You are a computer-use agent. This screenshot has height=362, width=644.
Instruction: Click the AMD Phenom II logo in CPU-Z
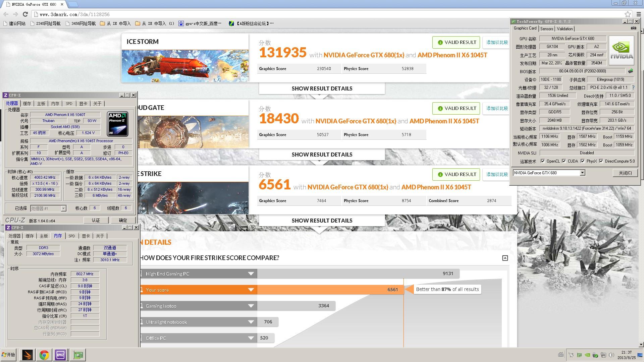(x=118, y=124)
